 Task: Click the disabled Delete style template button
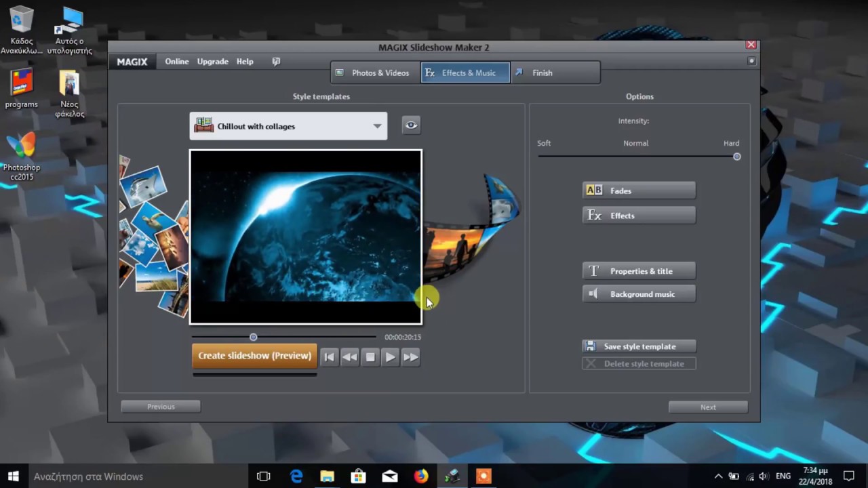tap(639, 364)
